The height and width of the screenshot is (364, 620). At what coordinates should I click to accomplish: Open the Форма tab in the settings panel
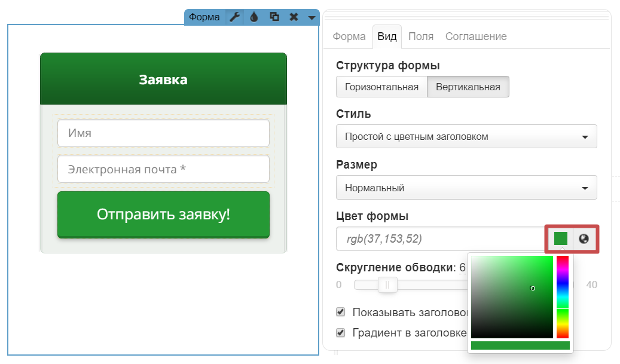click(x=349, y=36)
